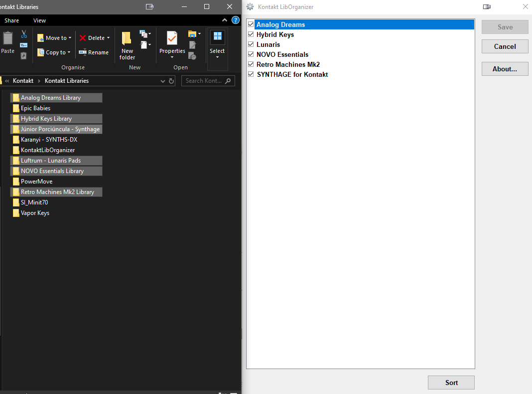Select the NOVO Essentials Library folder
Image resolution: width=532 pixels, height=394 pixels.
click(x=56, y=171)
